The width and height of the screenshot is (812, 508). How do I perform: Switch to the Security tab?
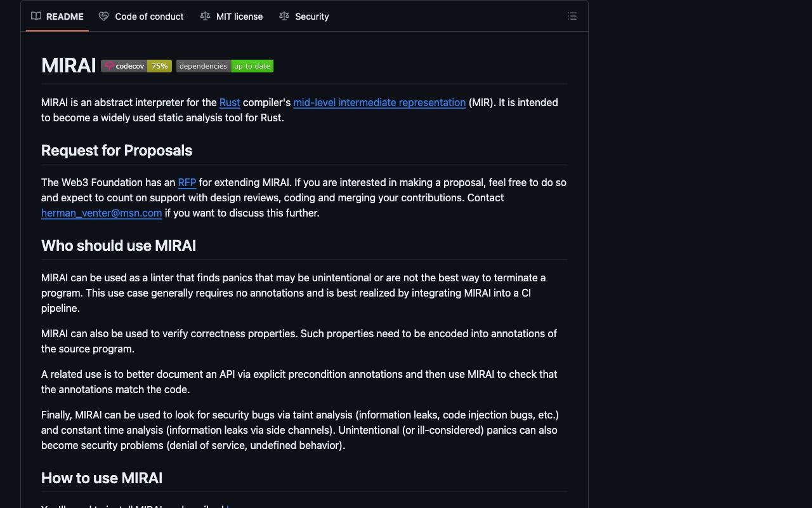[304, 17]
